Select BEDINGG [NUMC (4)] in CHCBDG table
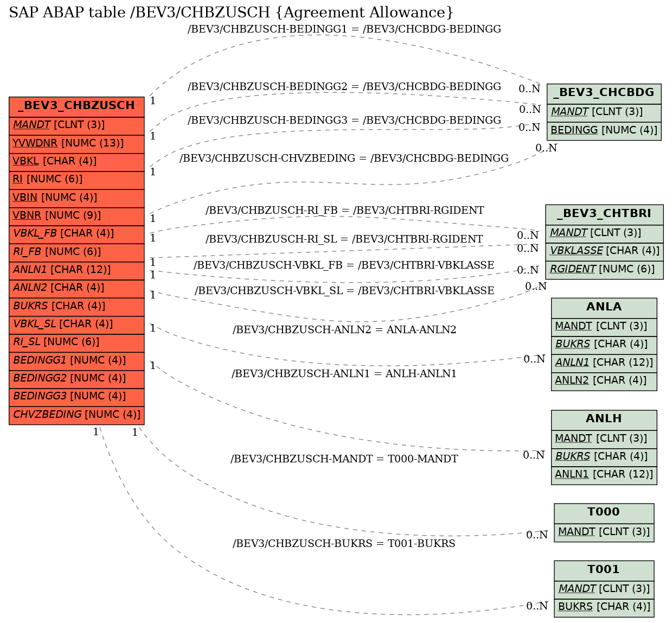Screen dimensions: 672x623 [604, 131]
